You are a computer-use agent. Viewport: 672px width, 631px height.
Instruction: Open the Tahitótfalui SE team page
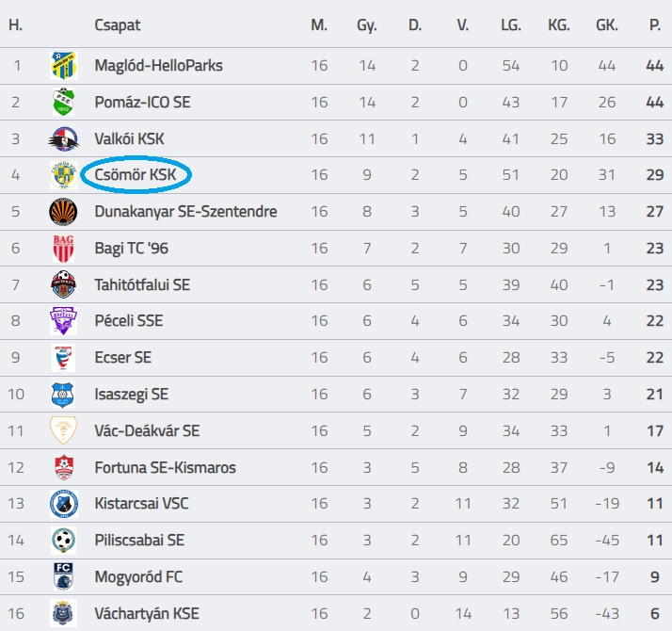[x=142, y=284]
